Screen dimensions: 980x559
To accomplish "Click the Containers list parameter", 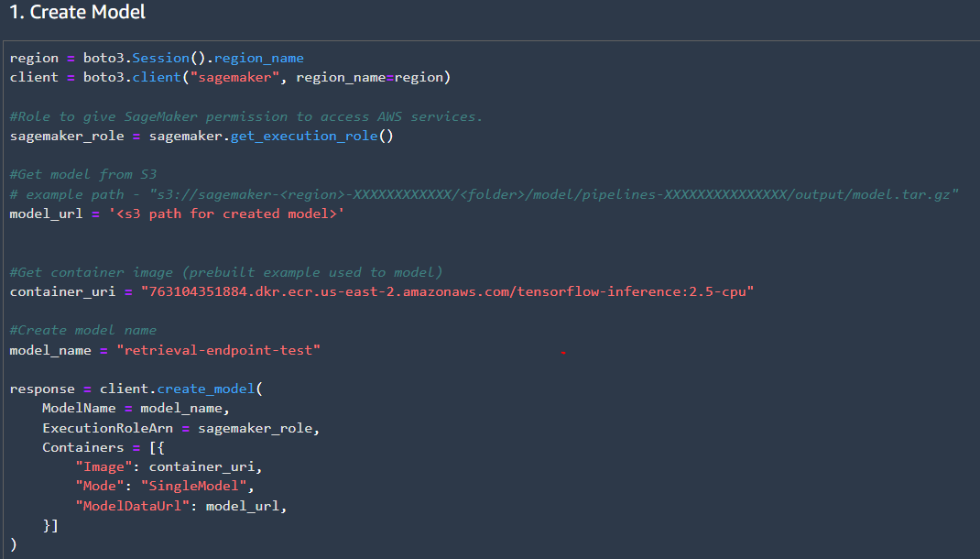I will (82, 446).
